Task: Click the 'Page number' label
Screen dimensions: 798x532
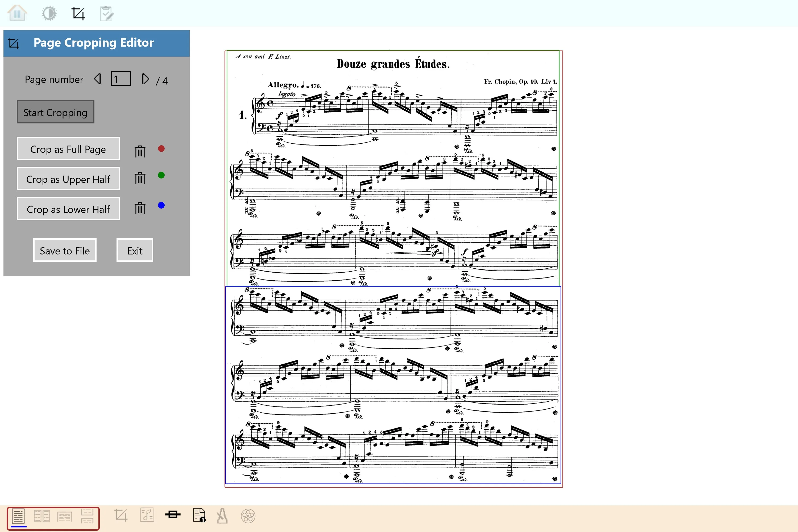Action: (54, 79)
